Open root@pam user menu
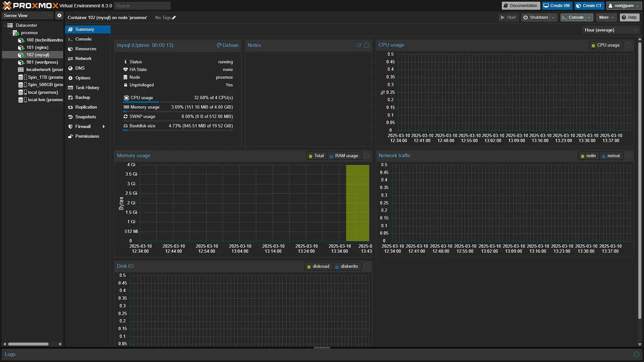This screenshot has width=644, height=362. [x=624, y=6]
